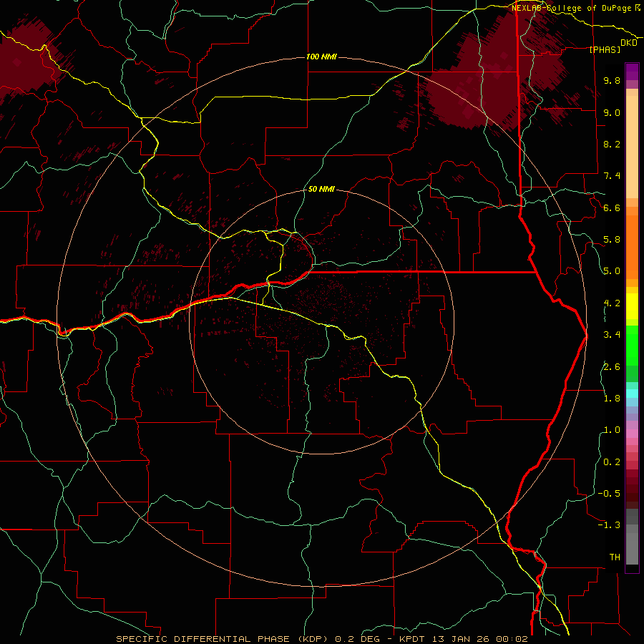
Task: Click the cyan segment of the color bar
Action: pos(632,394)
